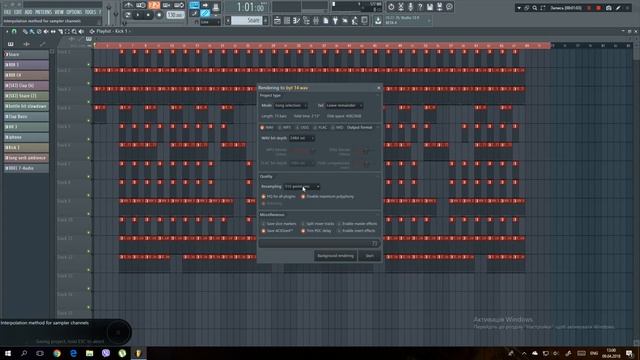Open the VIEW menu
The width and height of the screenshot is (640, 360).
point(59,12)
